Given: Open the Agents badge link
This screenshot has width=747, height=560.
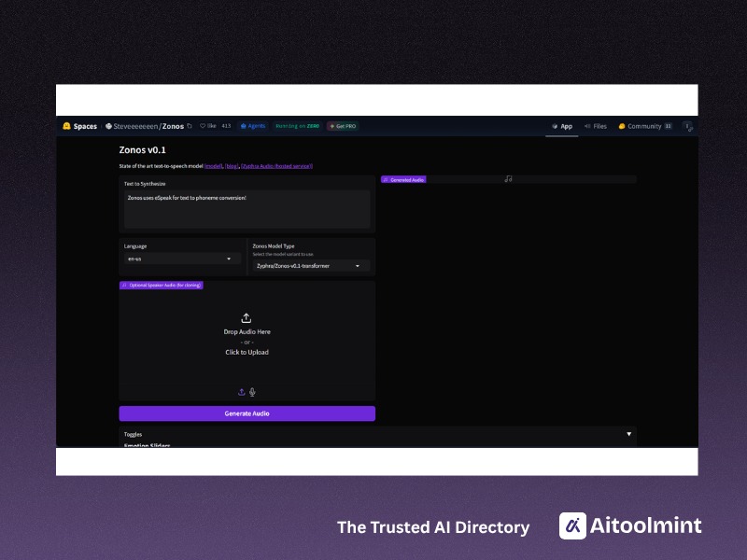Looking at the screenshot, I should pos(253,126).
